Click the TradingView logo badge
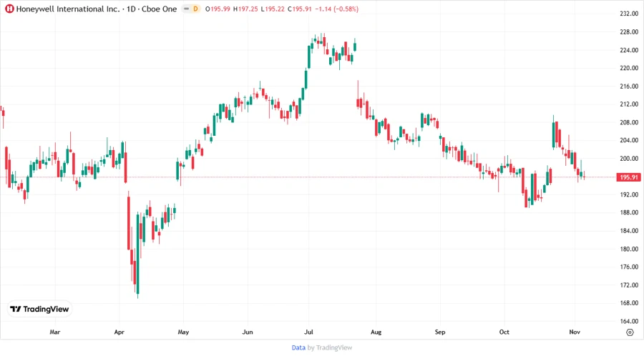This screenshot has width=644, height=356. tap(39, 310)
